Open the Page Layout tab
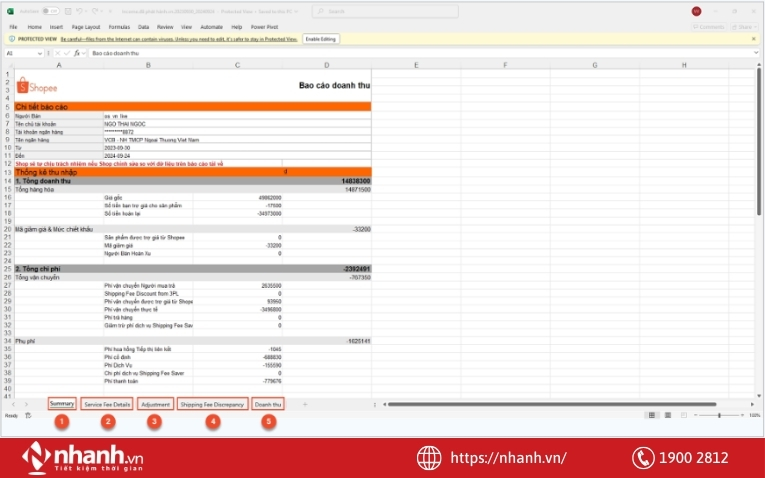The width and height of the screenshot is (765, 478). [x=85, y=27]
